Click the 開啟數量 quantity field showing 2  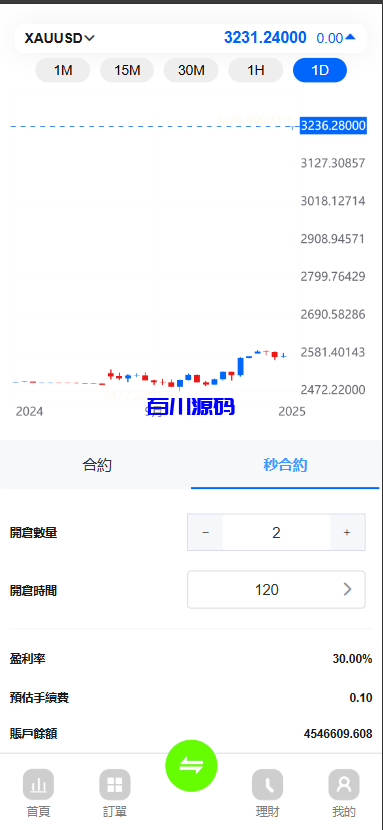point(276,533)
